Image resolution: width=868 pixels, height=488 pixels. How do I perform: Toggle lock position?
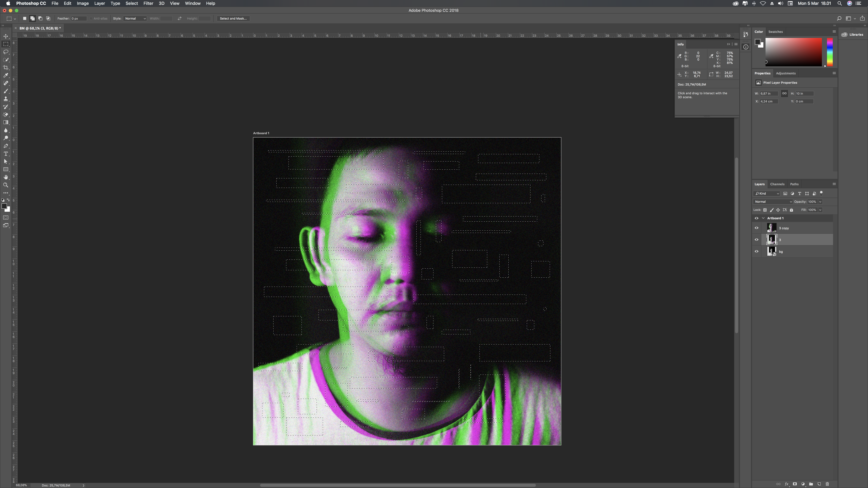point(778,210)
